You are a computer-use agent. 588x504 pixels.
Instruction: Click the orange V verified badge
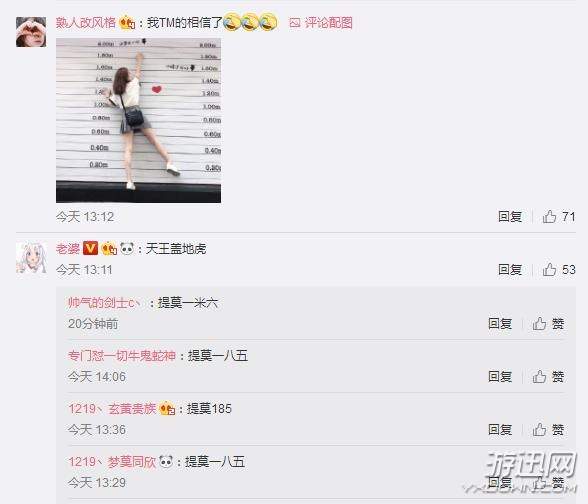pos(90,248)
